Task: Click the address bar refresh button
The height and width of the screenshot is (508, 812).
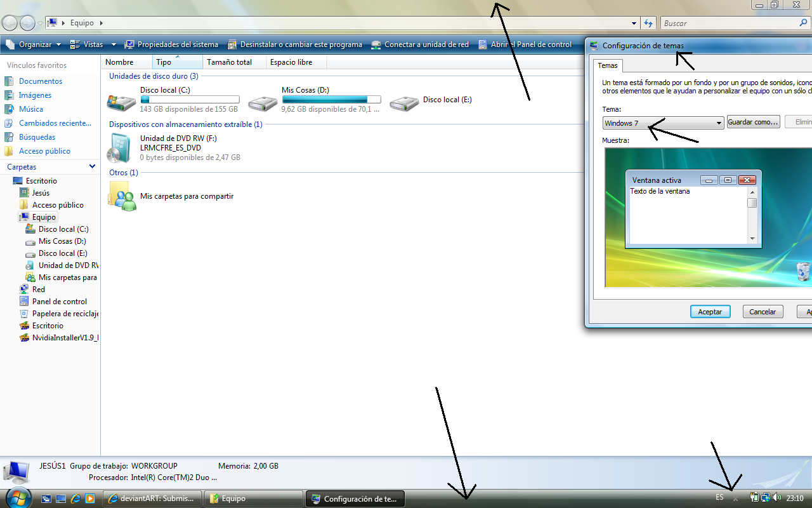Action: (x=648, y=23)
